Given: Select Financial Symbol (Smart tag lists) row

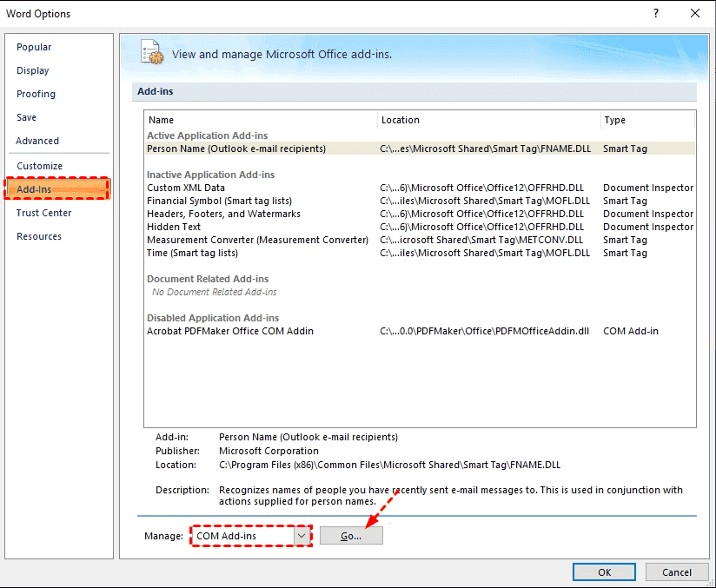Looking at the screenshot, I should tap(420, 201).
